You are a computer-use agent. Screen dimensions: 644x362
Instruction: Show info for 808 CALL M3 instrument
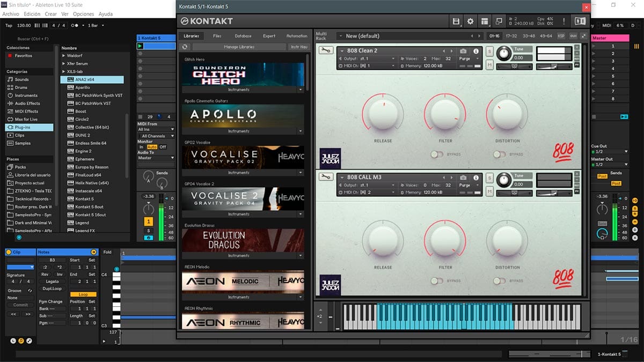coord(475,178)
